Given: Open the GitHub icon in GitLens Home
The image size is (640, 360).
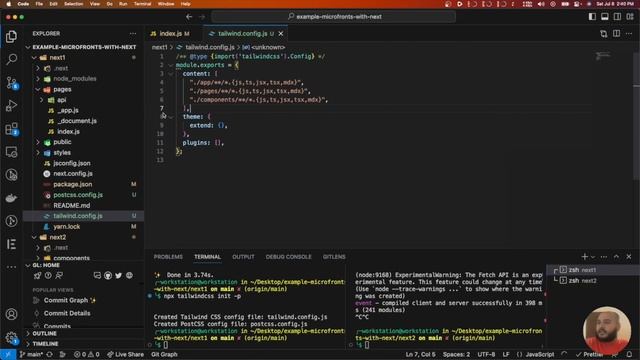Looking at the screenshot, I should click(108, 276).
